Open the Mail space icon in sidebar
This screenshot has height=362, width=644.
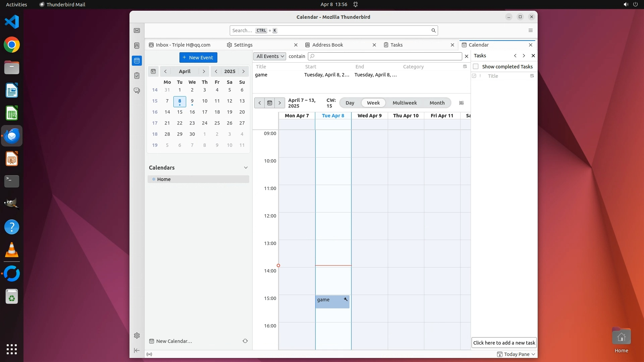(137, 31)
